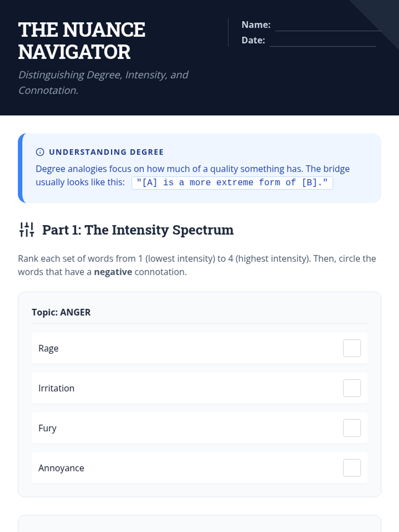Click the Topic: ANGER heading
Viewport: 399px width, 532px height.
(x=61, y=312)
